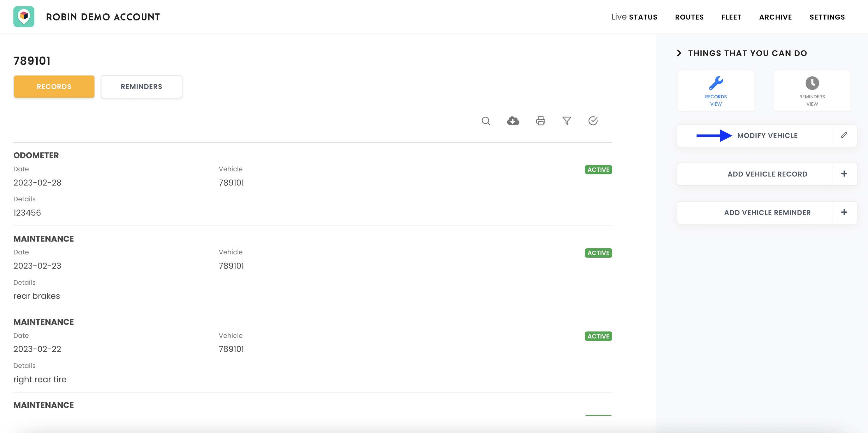Click the Active badge on Odometer record

point(598,170)
